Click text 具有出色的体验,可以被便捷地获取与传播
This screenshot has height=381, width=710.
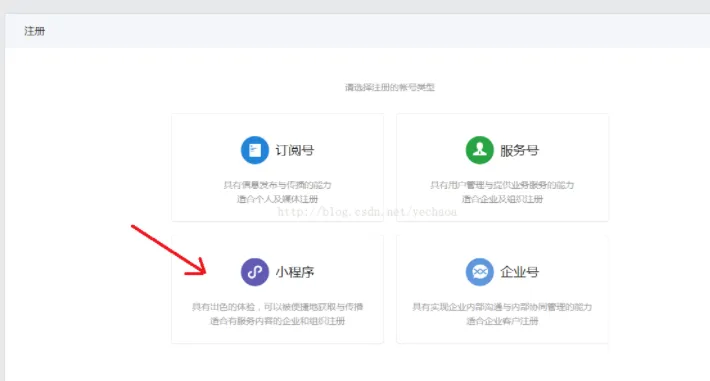[x=278, y=307]
